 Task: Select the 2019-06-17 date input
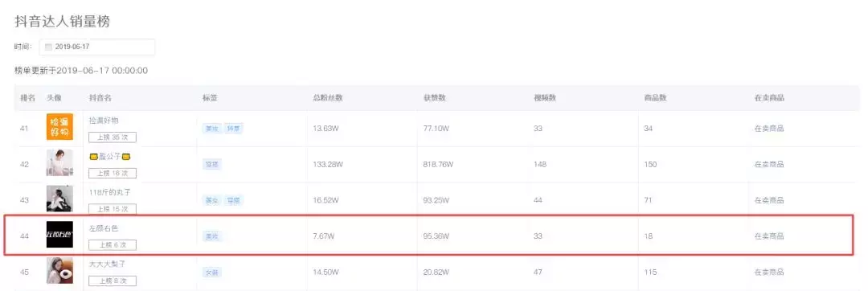pos(97,47)
